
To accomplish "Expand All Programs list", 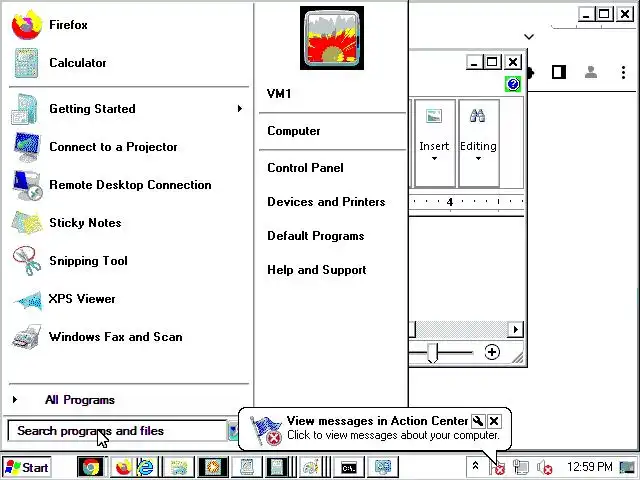I will 129,400.
